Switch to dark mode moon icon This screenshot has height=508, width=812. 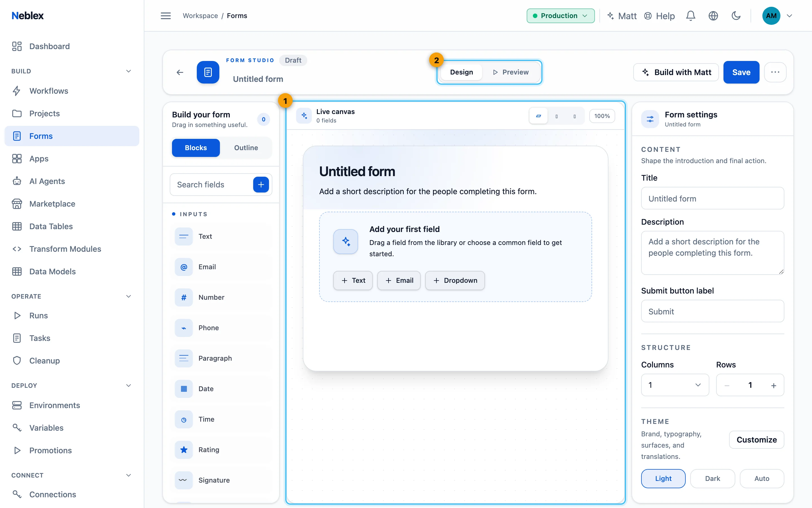(736, 16)
